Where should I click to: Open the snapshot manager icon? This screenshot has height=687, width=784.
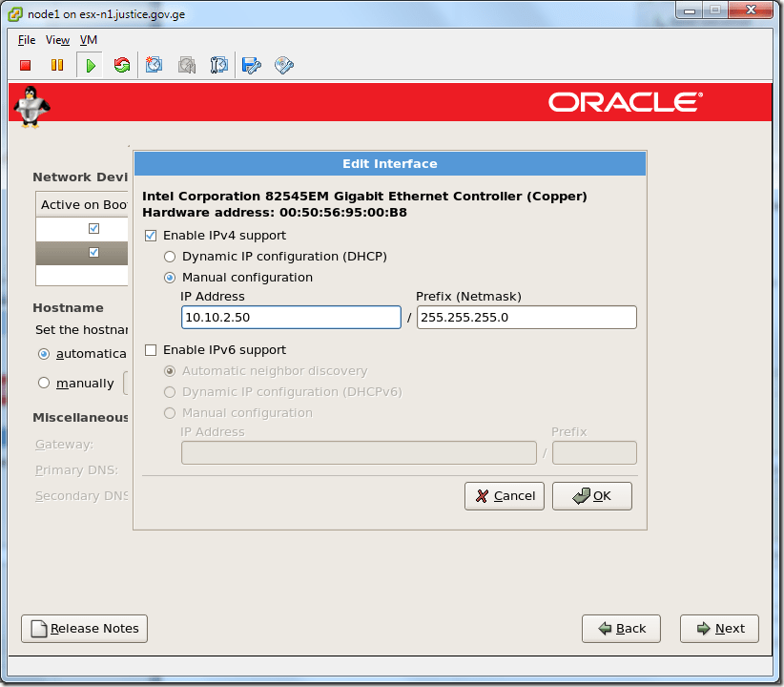[217, 65]
